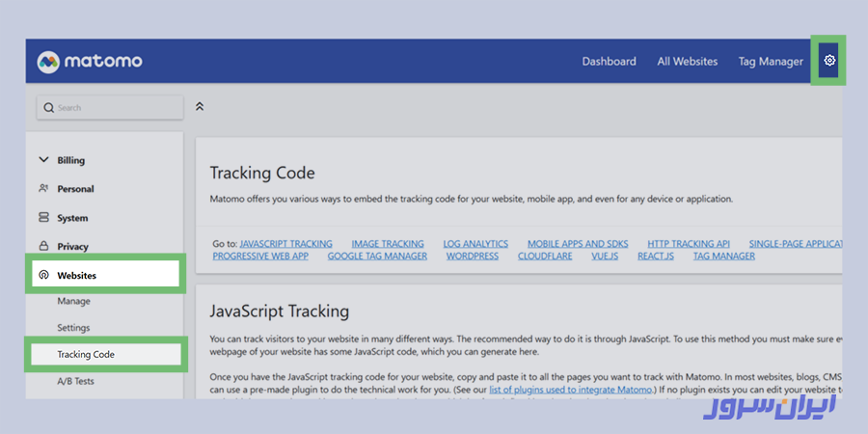Follow the Log Analytics link
Screen dimensions: 868x434
(475, 244)
